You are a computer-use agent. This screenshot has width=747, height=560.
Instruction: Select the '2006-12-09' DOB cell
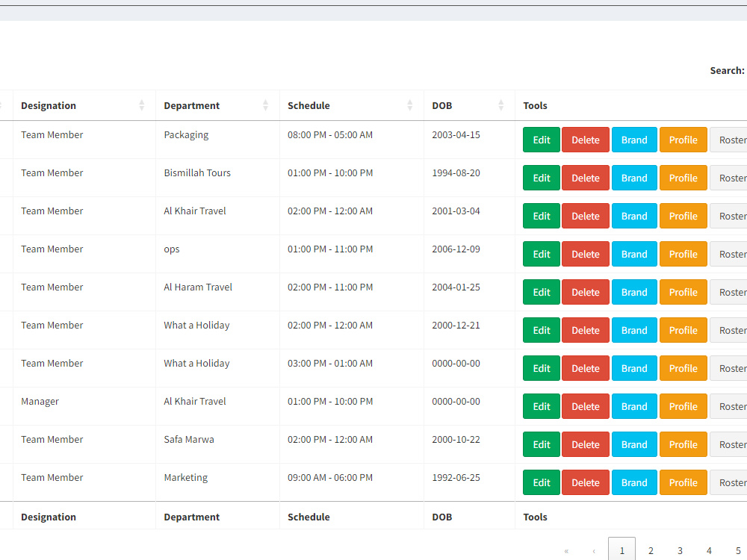(x=469, y=254)
